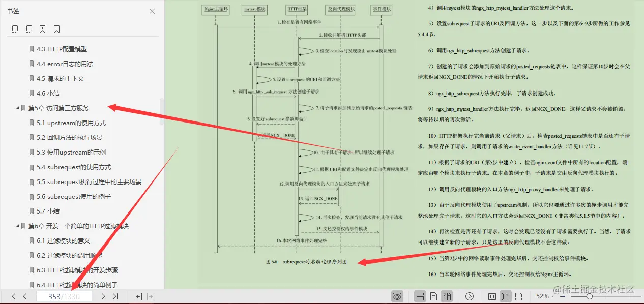Click the bookmarks panel vertical scrollbar
Image resolution: width=644 pixels, height=304 pixels.
[162, 112]
